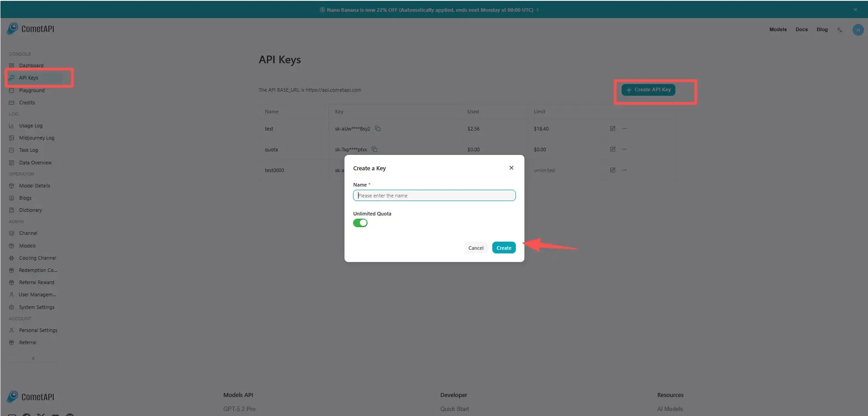This screenshot has height=416, width=868.
Task: Edit the test key row
Action: (x=613, y=129)
